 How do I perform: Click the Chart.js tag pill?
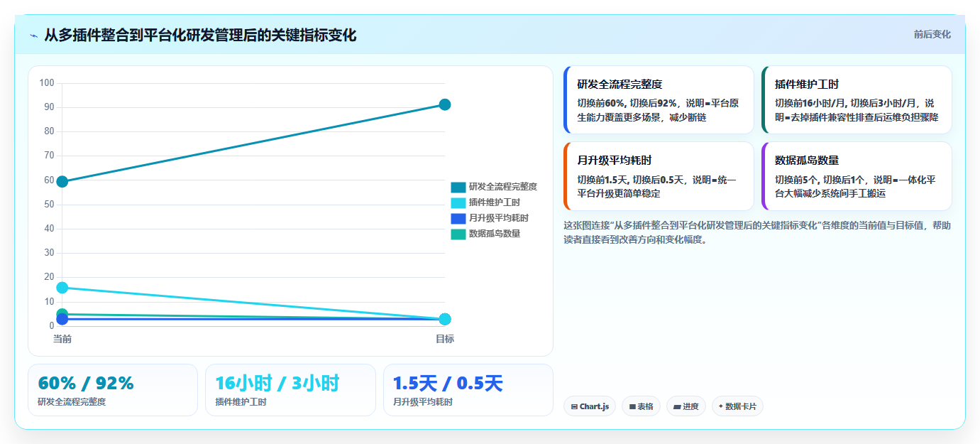click(590, 406)
